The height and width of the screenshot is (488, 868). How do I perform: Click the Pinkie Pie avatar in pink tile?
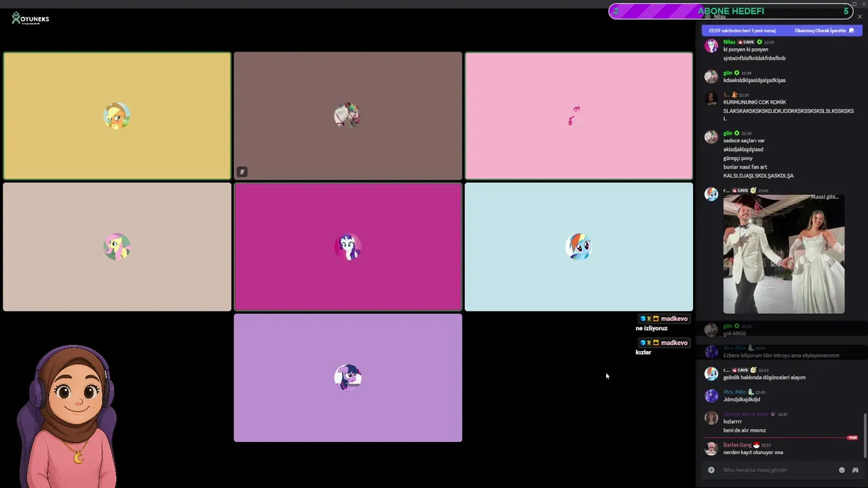578,116
